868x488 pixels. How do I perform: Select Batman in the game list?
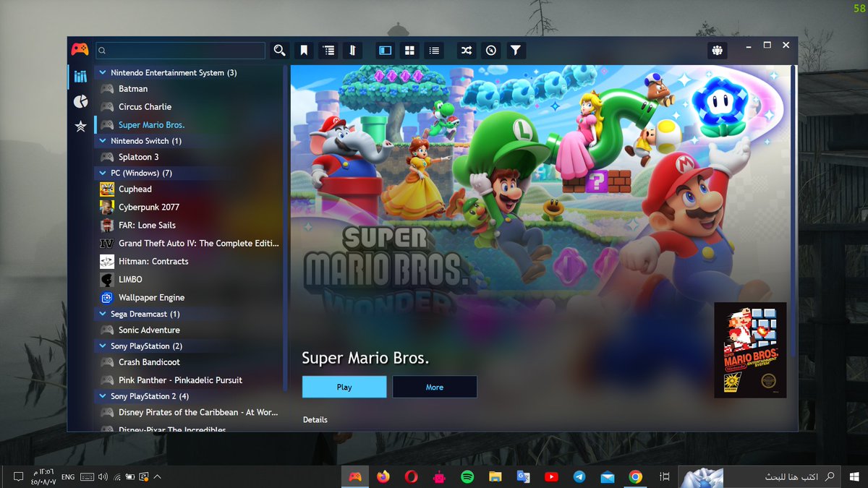tap(188, 89)
